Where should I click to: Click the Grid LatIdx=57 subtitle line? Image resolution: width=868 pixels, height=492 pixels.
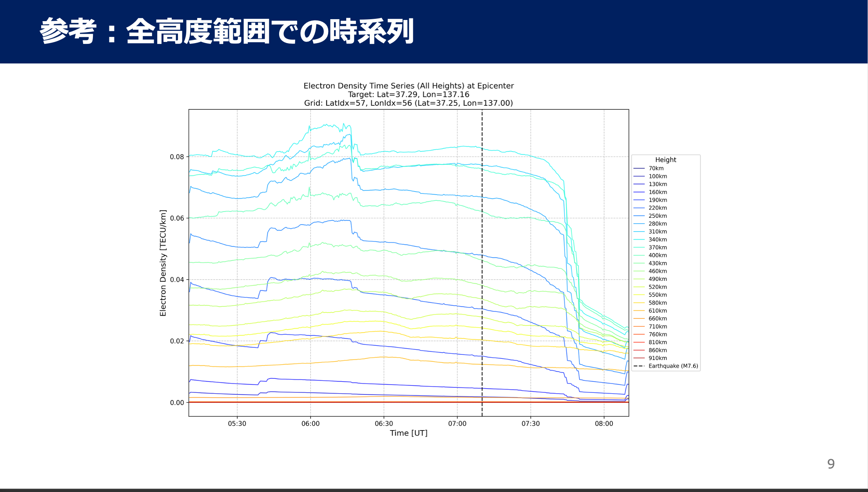pos(409,103)
